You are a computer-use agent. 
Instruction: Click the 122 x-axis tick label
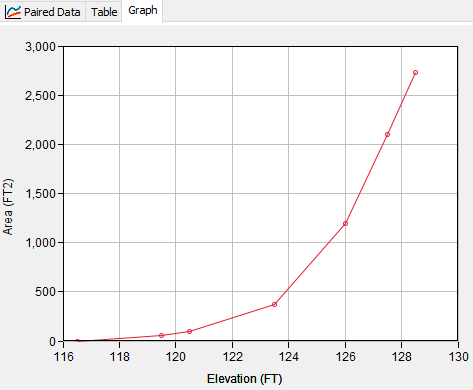coord(232,357)
